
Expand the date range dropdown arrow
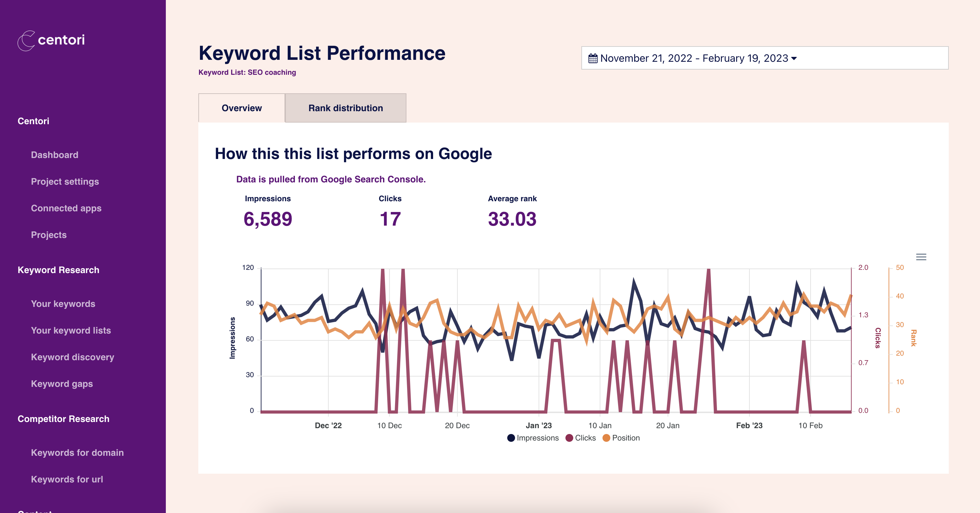pyautogui.click(x=794, y=59)
